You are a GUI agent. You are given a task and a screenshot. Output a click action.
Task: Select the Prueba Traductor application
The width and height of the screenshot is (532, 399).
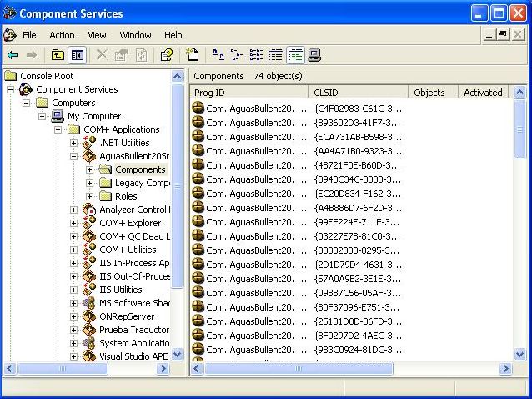[x=134, y=330]
